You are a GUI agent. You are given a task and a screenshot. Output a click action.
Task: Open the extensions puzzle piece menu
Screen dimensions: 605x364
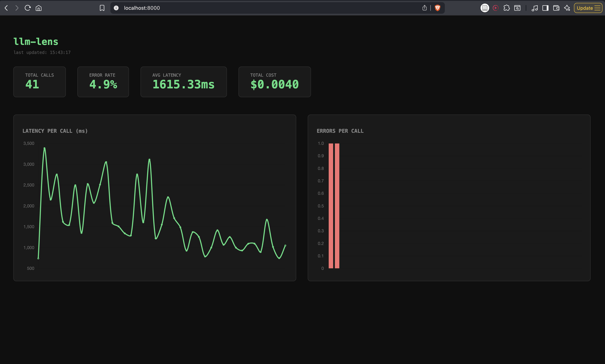[506, 8]
